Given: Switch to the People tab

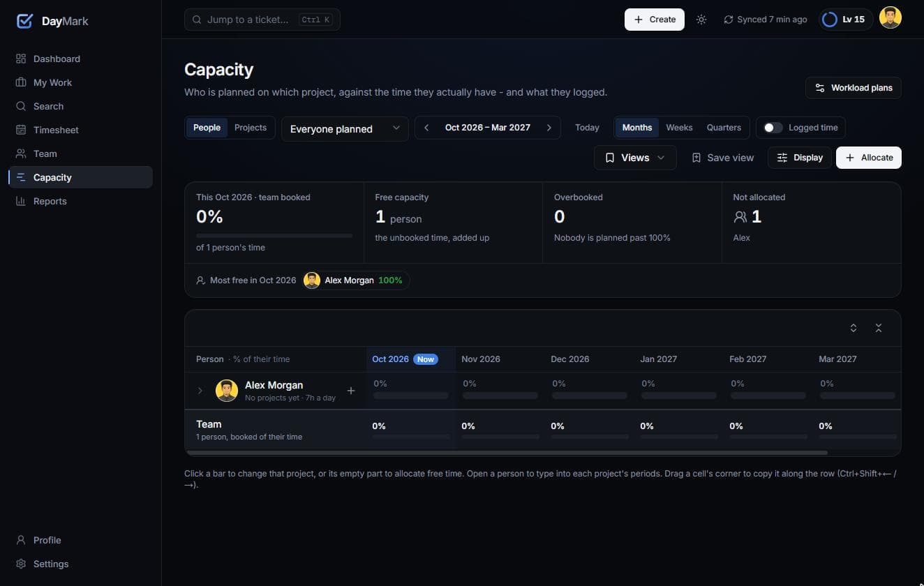Looking at the screenshot, I should coord(207,128).
